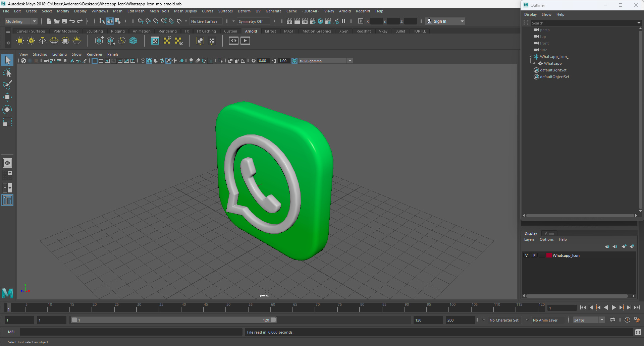The image size is (644, 346).
Task: Open the viewport Lighting menu
Action: 59,54
